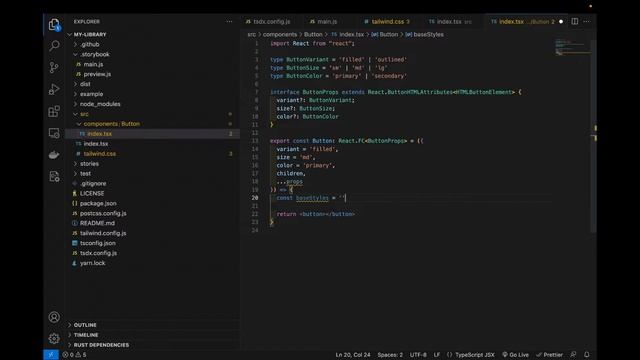The image size is (640, 360).
Task: Switch to the main.js editor tab
Action: [327, 22]
